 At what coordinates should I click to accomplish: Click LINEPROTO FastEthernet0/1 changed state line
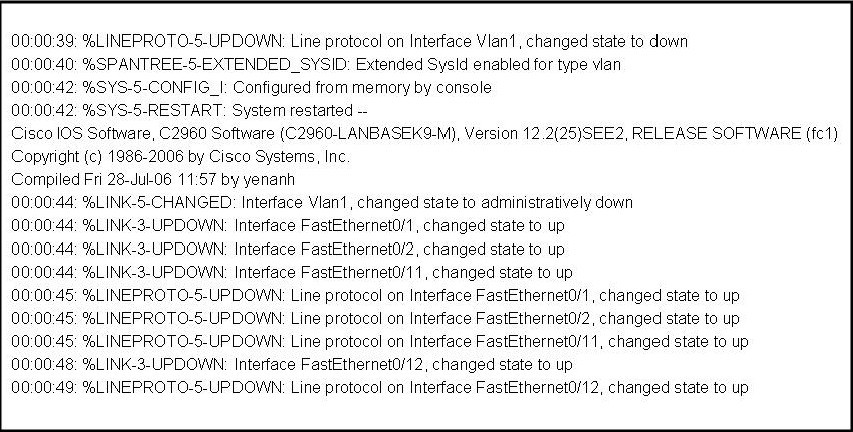(375, 295)
